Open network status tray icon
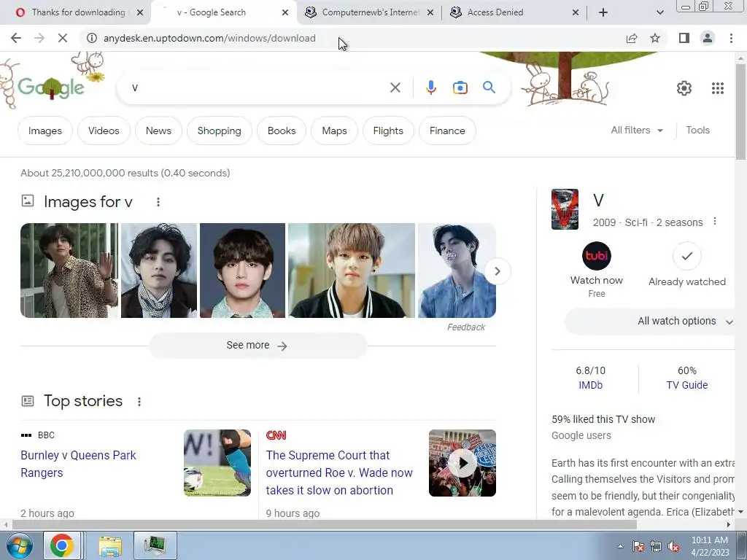The height and width of the screenshot is (560, 747). coord(656,546)
